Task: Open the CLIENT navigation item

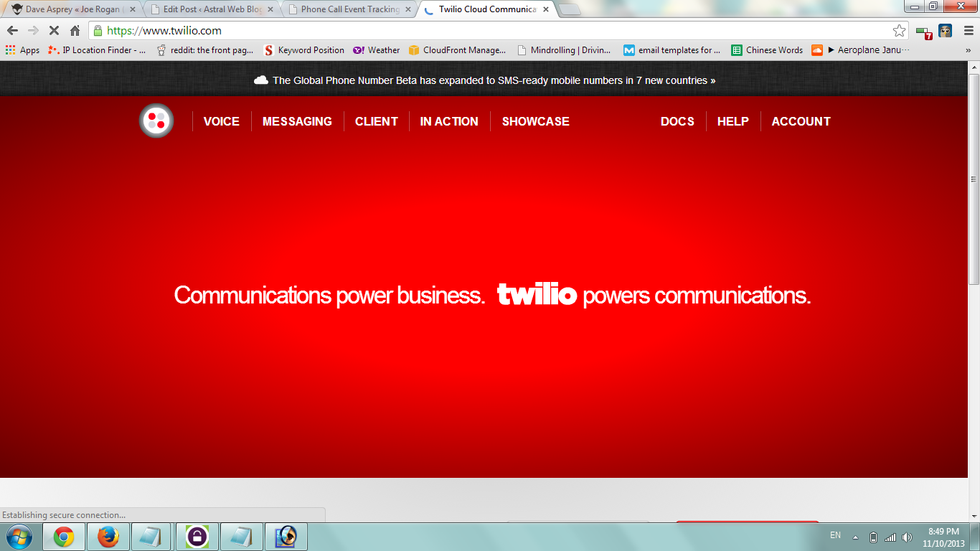Action: point(377,121)
